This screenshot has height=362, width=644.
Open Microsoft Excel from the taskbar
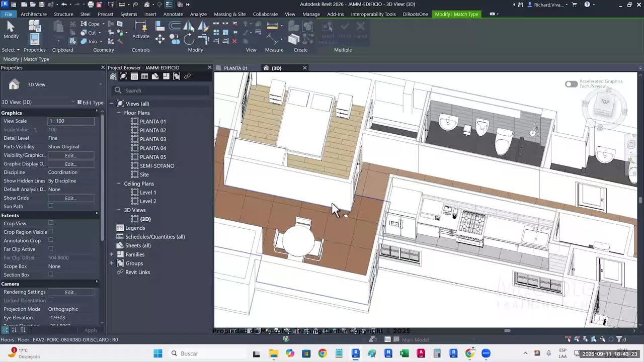[404, 353]
